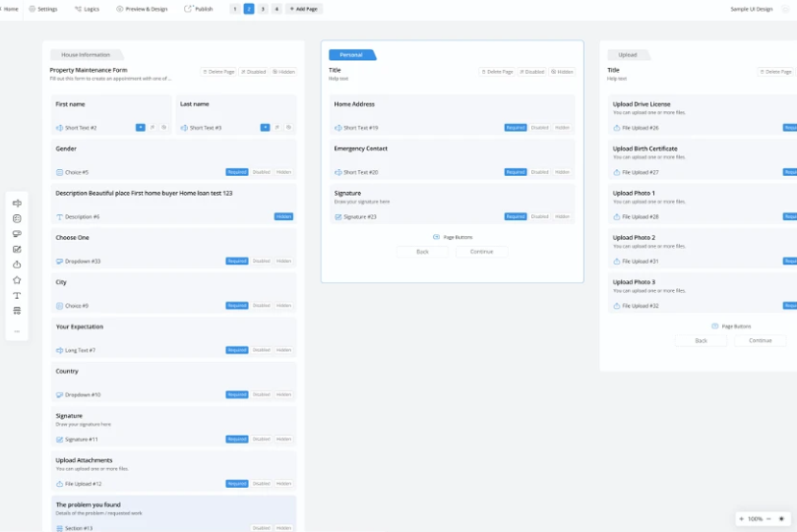Click Page Buttons icon in Personal page
Image resolution: width=797 pixels, height=532 pixels.
coord(436,237)
